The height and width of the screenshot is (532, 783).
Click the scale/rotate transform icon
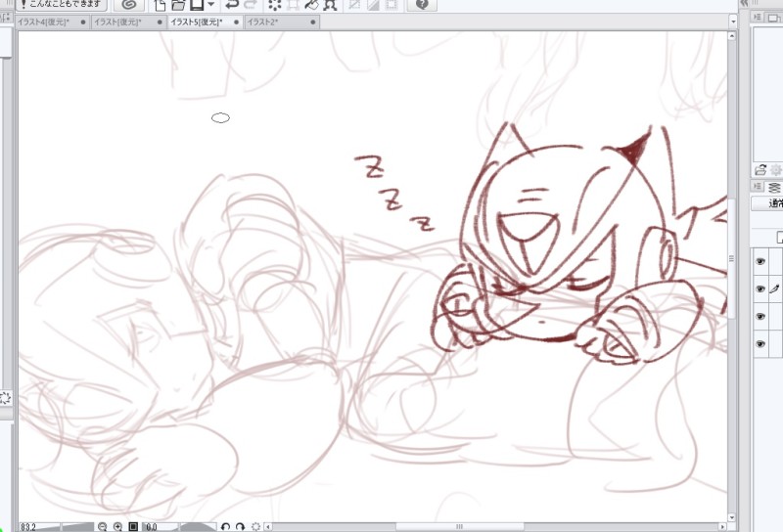[293, 5]
